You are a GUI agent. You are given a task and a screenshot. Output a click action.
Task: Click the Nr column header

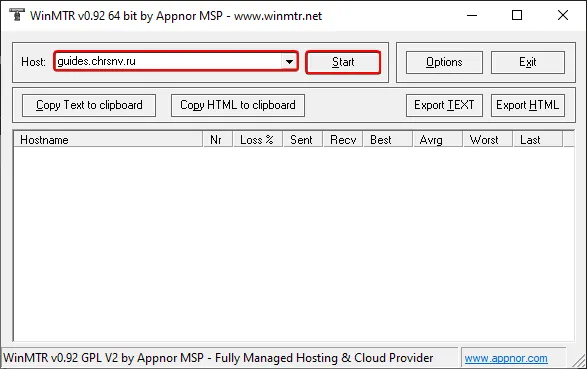coord(218,140)
